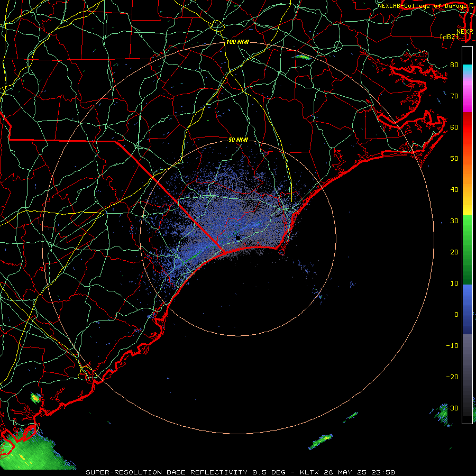This screenshot has width=476, height=476.
Task: Click the -20 value on the dBZ scale
Action: tap(452, 377)
